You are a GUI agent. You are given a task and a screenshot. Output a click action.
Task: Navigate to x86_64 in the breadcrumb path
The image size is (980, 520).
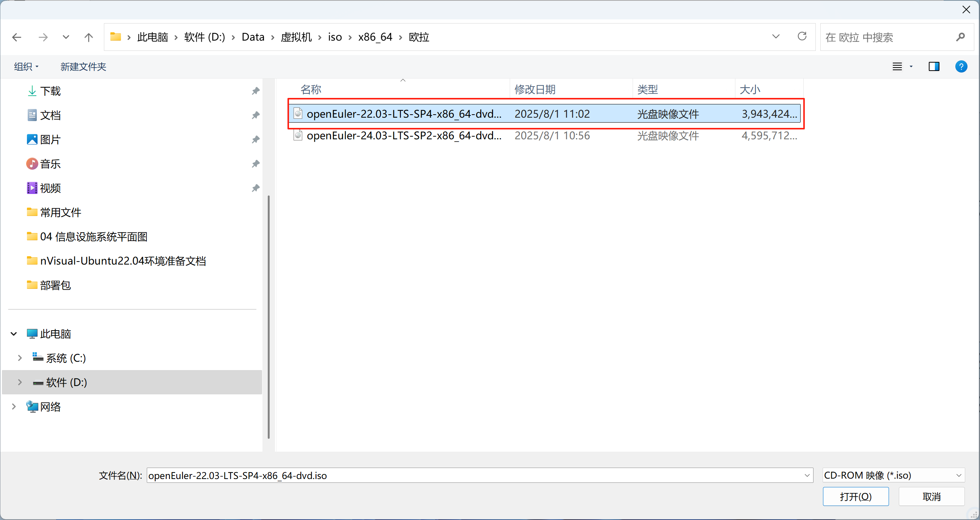pos(375,36)
